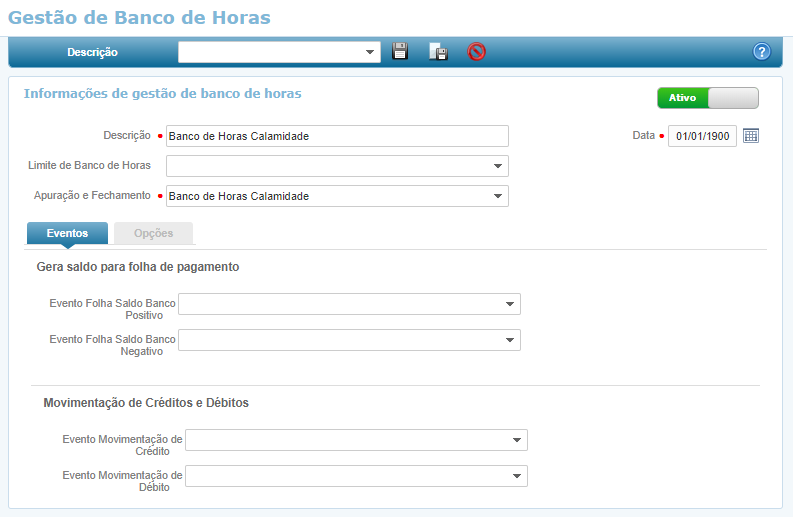Expand the toolbar Descrição dropdown
Screen dimensions: 793x517
[370, 52]
